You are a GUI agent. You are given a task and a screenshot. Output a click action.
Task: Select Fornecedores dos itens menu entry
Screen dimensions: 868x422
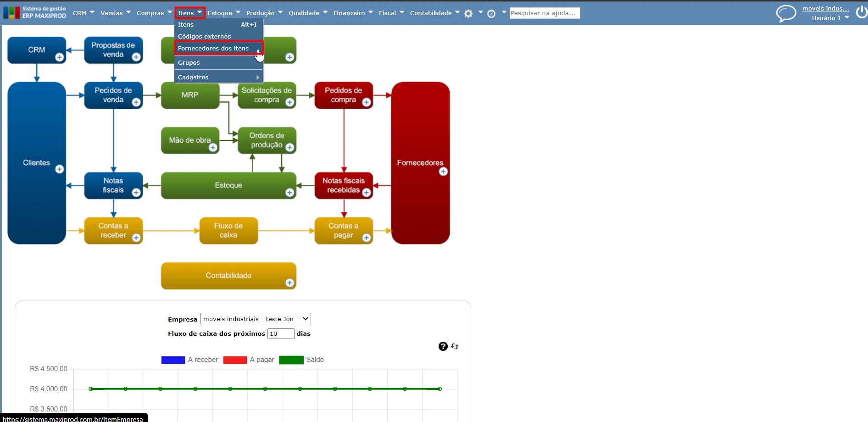coord(218,48)
